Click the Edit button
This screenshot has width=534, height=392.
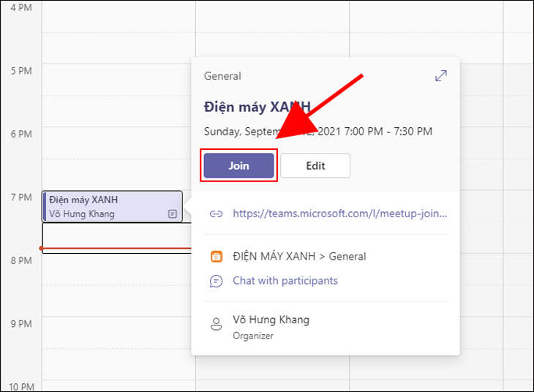[x=315, y=165]
